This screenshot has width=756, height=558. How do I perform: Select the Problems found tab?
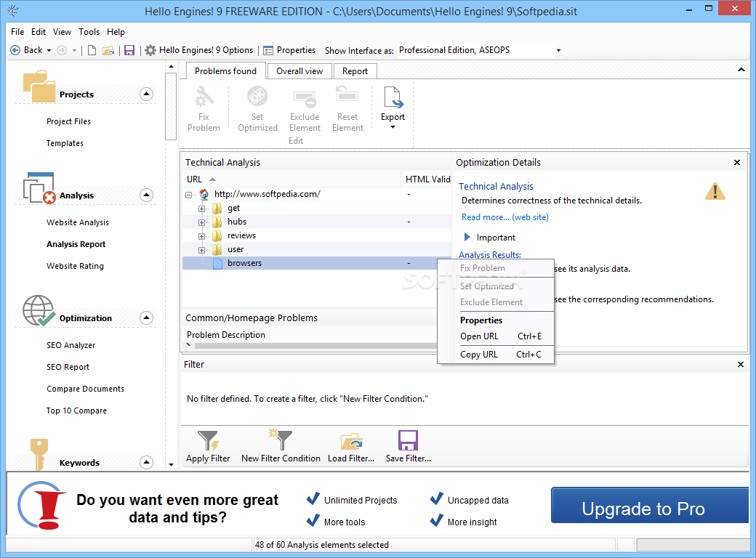pos(225,70)
